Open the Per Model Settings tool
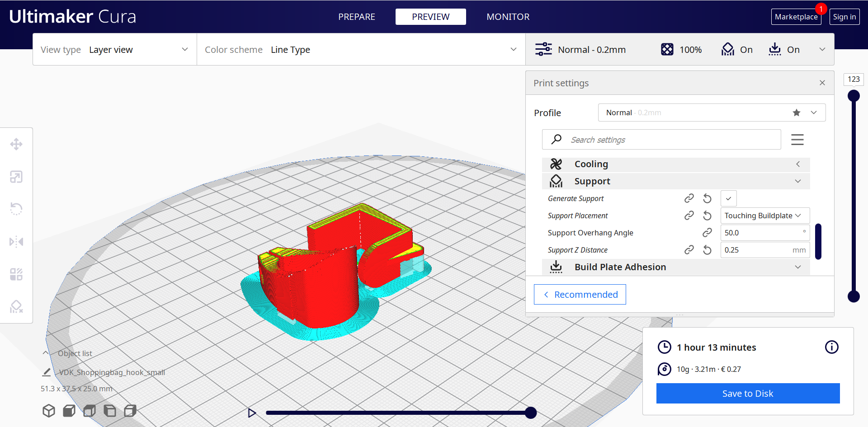 (x=16, y=274)
